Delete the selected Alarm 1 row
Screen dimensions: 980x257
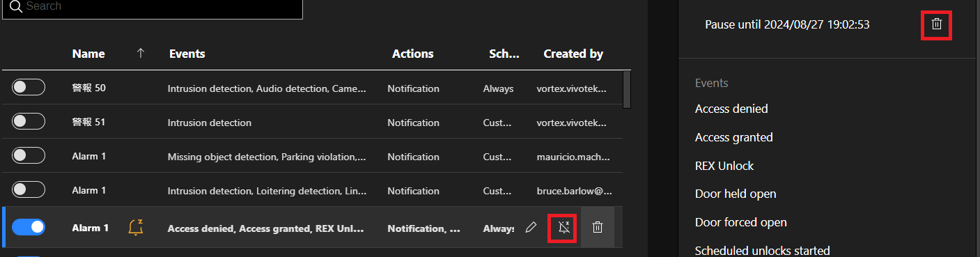(x=598, y=227)
